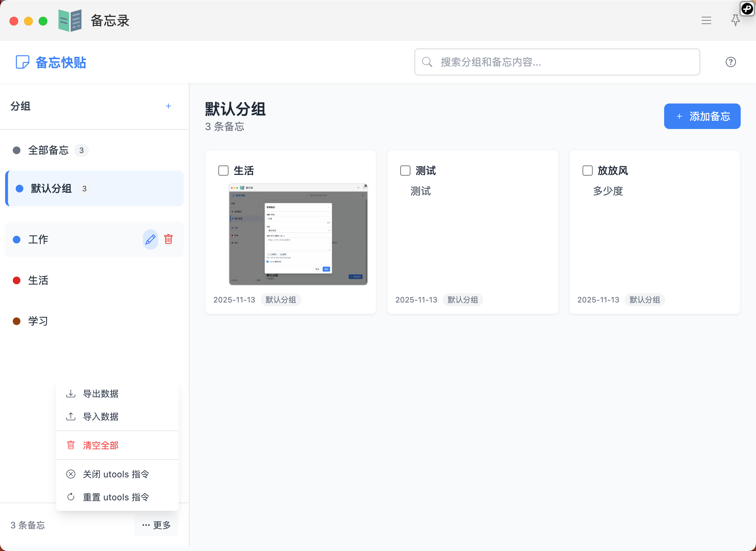Open the help question mark icon
The image size is (756, 551).
pyautogui.click(x=730, y=62)
